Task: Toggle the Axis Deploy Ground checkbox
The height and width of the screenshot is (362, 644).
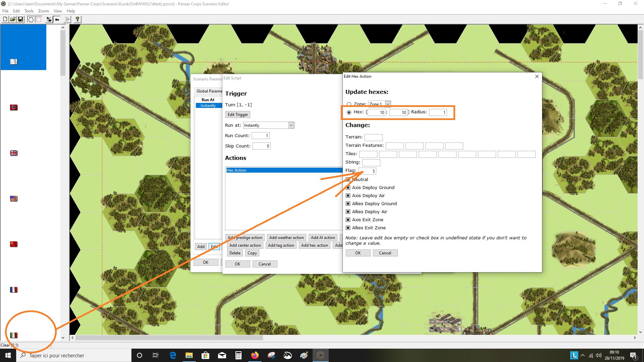Action: pyautogui.click(x=348, y=188)
